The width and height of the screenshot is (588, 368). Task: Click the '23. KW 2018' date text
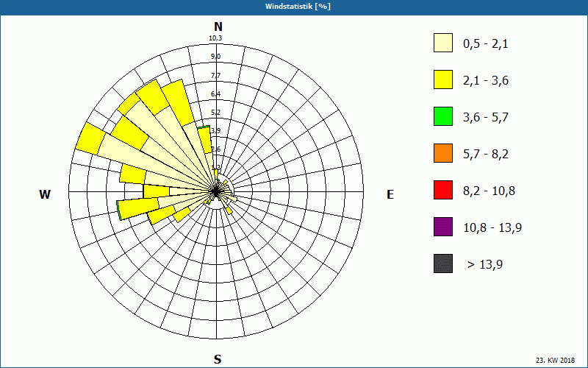[x=555, y=360]
